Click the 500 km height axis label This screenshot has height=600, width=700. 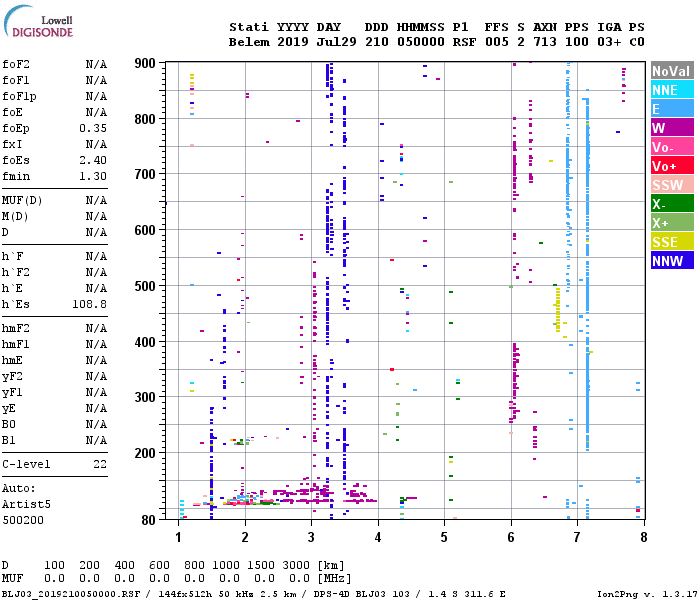pyautogui.click(x=145, y=286)
